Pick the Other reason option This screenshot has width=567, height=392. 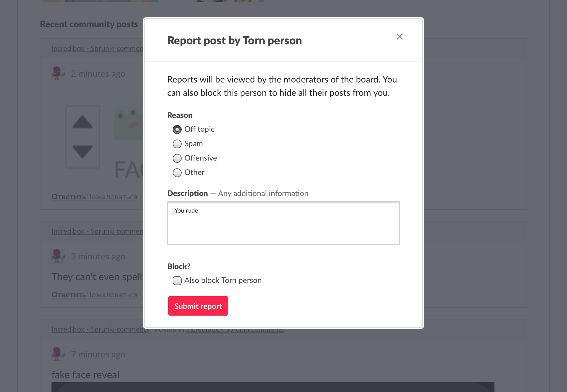pos(177,173)
